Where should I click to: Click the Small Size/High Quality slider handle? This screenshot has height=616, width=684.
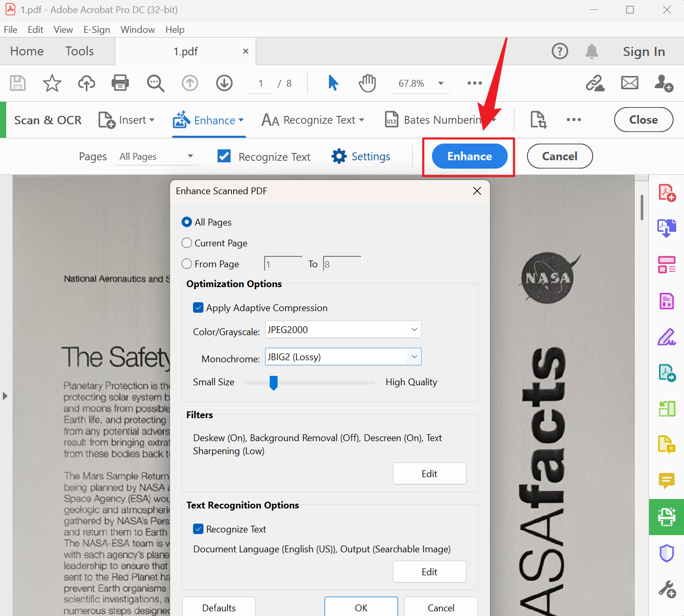273,383
